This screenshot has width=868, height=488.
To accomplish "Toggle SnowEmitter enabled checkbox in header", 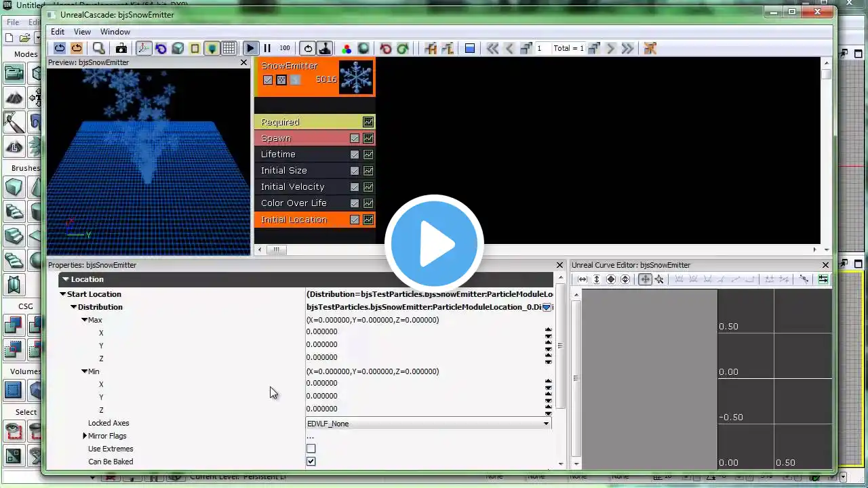I will pos(268,80).
